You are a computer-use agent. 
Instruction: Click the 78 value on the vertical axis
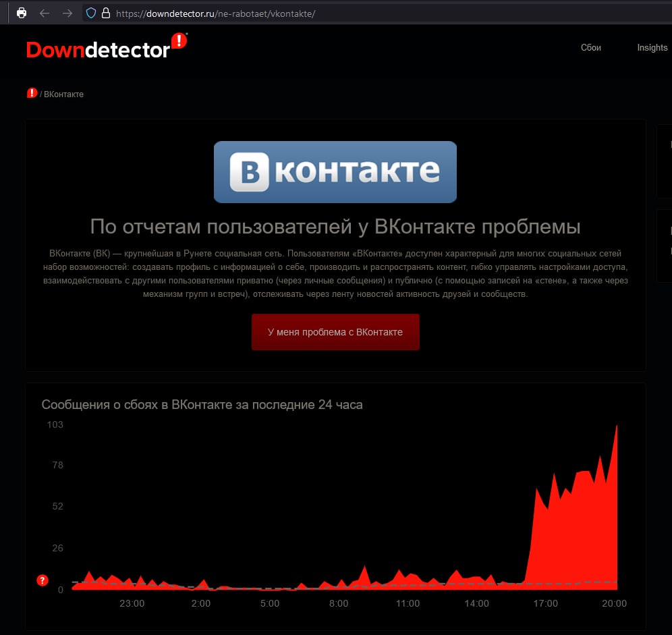pyautogui.click(x=57, y=465)
